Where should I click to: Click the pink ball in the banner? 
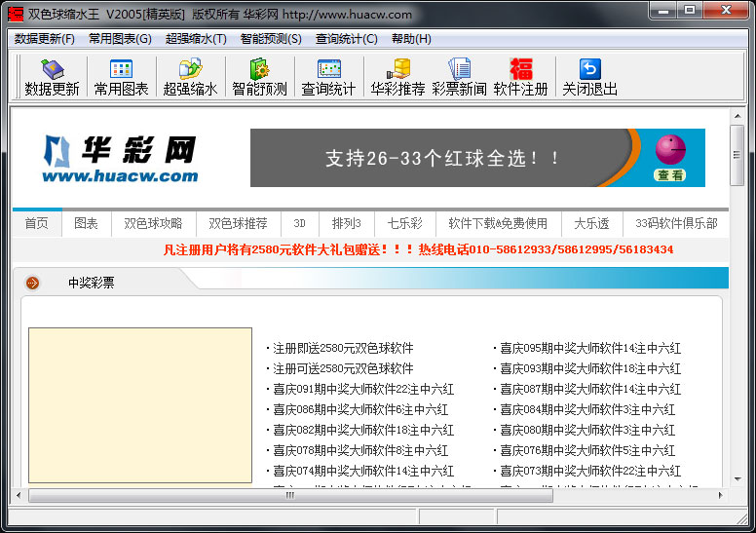(670, 149)
